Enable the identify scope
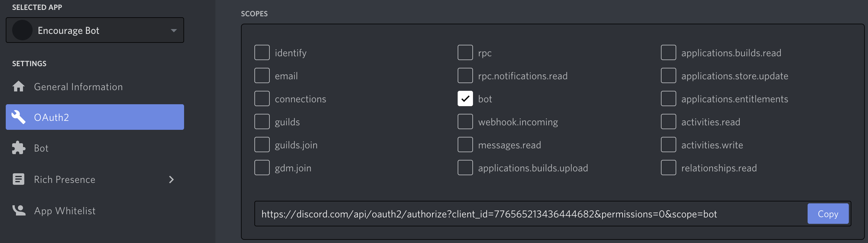The height and width of the screenshot is (243, 868). click(262, 52)
